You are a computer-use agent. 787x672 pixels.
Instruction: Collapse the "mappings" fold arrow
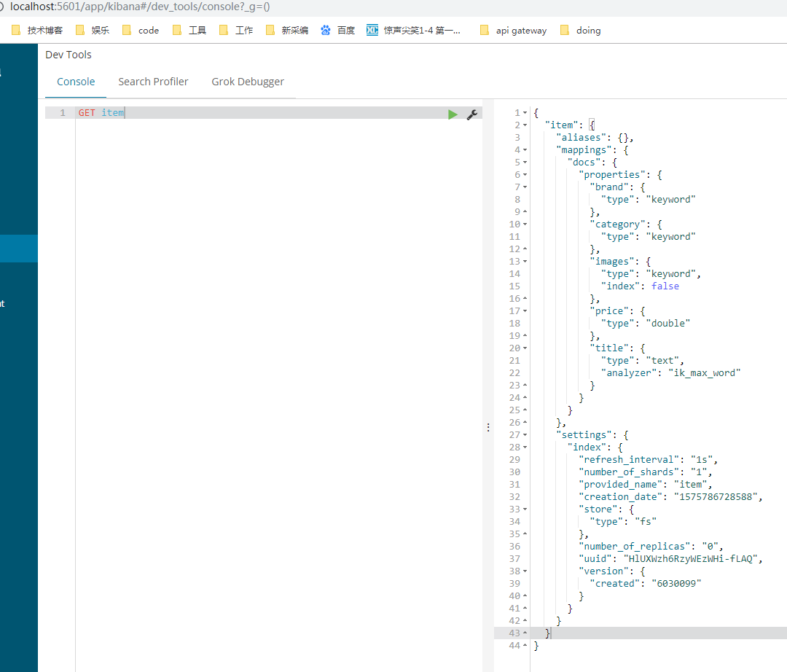tap(525, 149)
